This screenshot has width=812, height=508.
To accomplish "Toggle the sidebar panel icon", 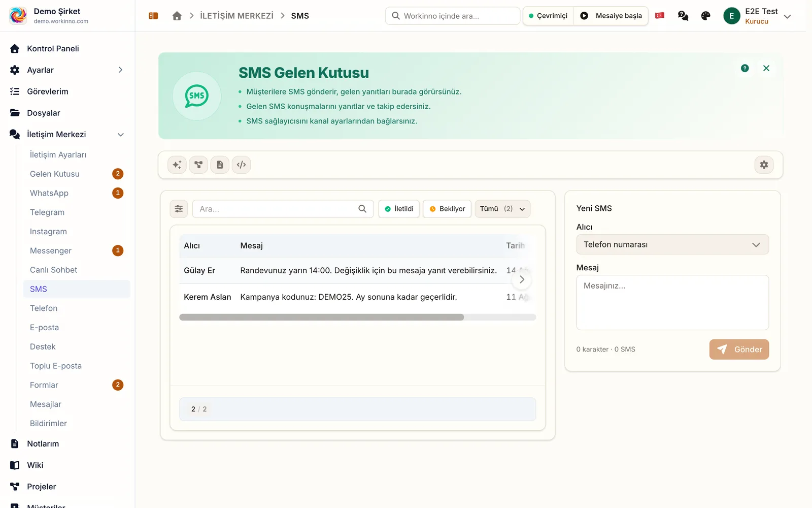I will point(153,16).
